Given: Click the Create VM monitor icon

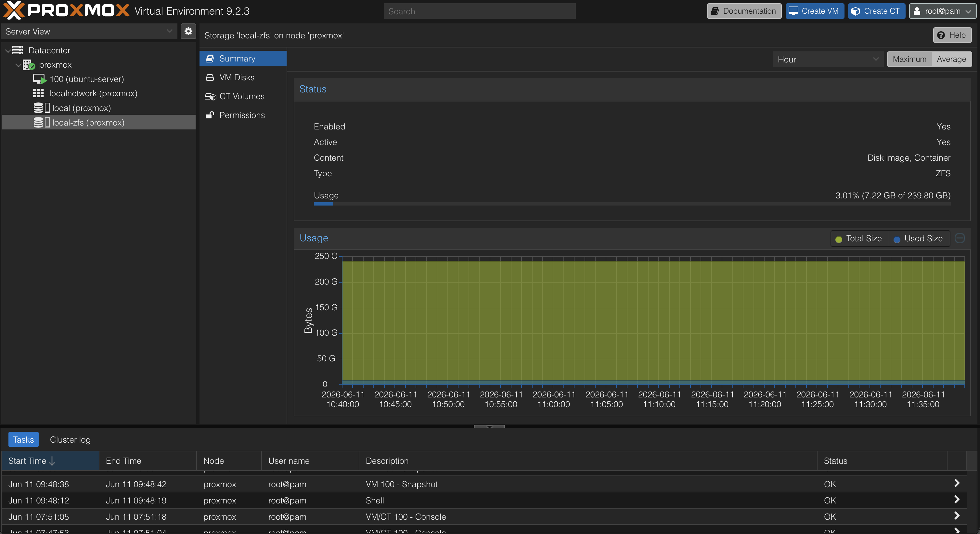Looking at the screenshot, I should point(793,11).
